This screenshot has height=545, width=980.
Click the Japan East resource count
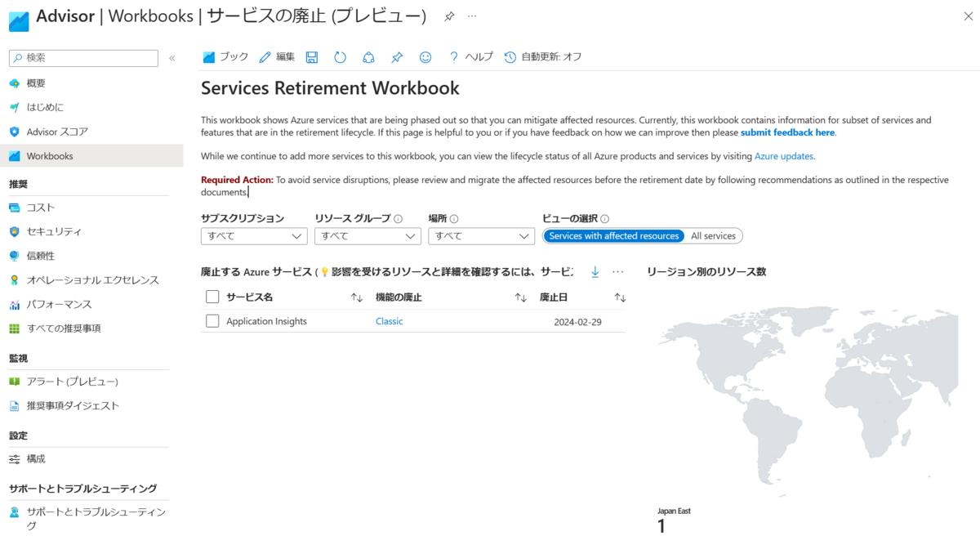pos(661,526)
